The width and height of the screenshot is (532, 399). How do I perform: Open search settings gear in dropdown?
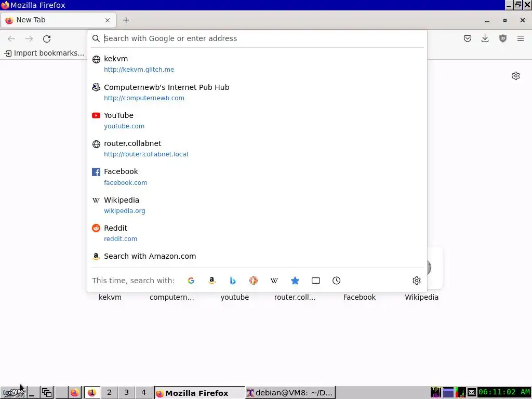tap(417, 281)
